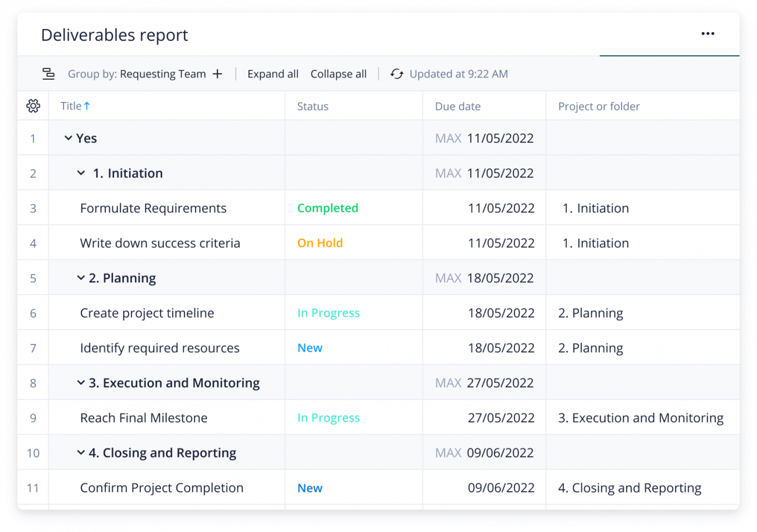Open the Reach Final Milestone task

[144, 417]
